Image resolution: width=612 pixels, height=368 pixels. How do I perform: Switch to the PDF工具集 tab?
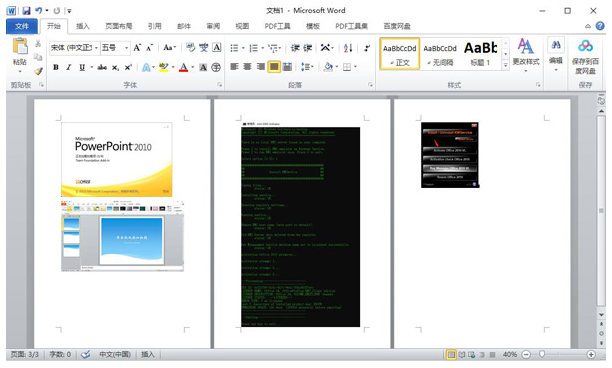[351, 26]
